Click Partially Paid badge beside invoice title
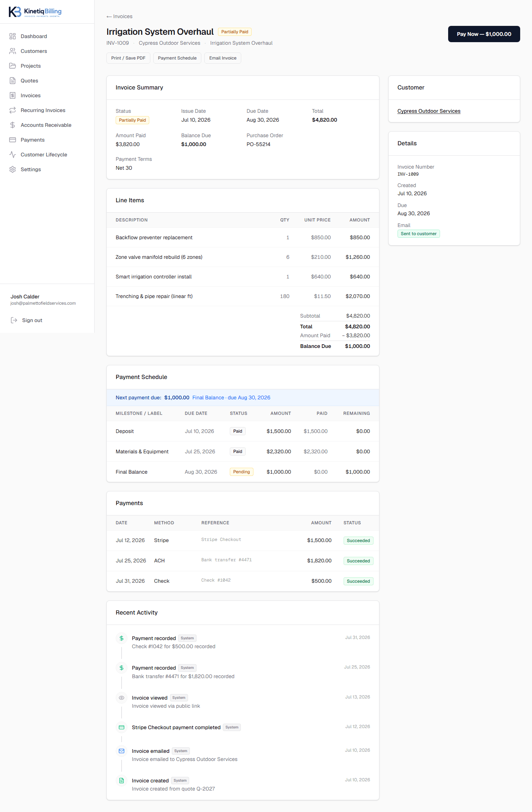 [235, 32]
